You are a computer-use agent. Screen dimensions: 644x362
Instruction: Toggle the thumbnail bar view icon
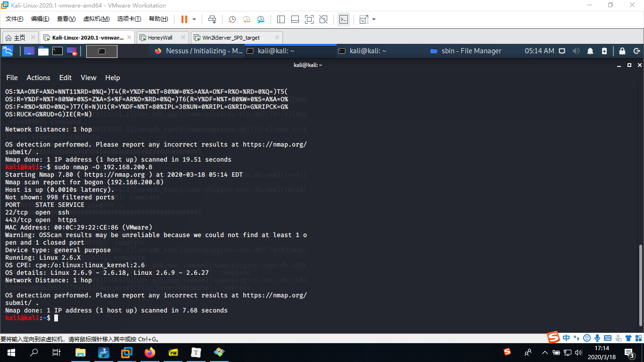pos(295,19)
